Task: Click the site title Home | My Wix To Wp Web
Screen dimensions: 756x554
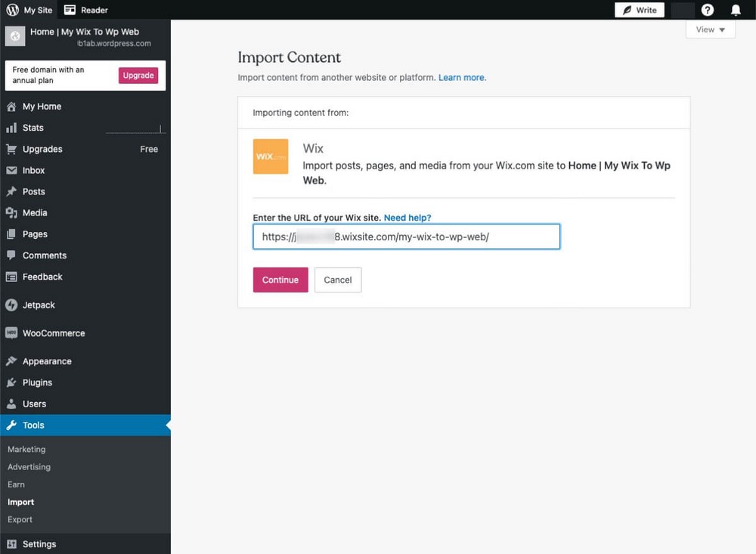Action: pos(85,32)
